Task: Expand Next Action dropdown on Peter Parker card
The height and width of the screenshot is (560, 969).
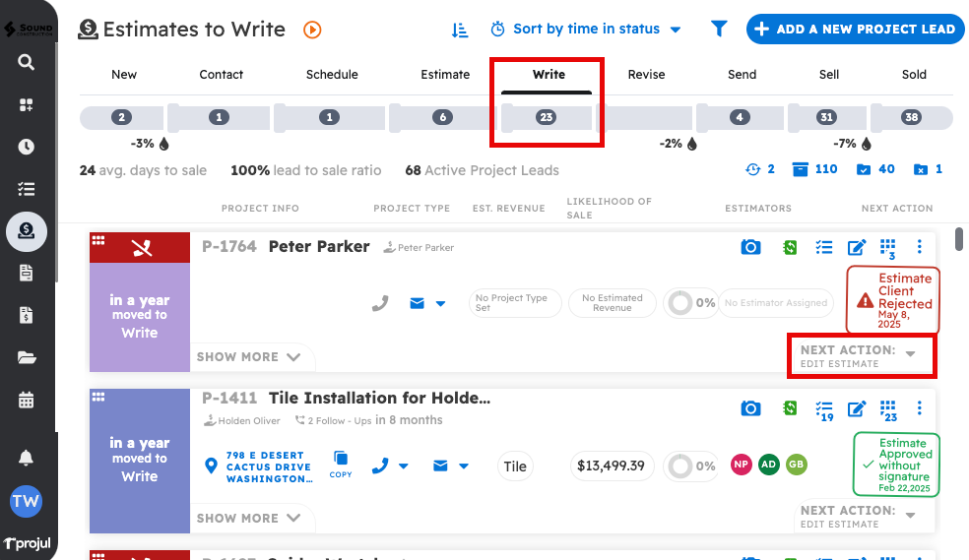Action: pyautogui.click(x=910, y=354)
